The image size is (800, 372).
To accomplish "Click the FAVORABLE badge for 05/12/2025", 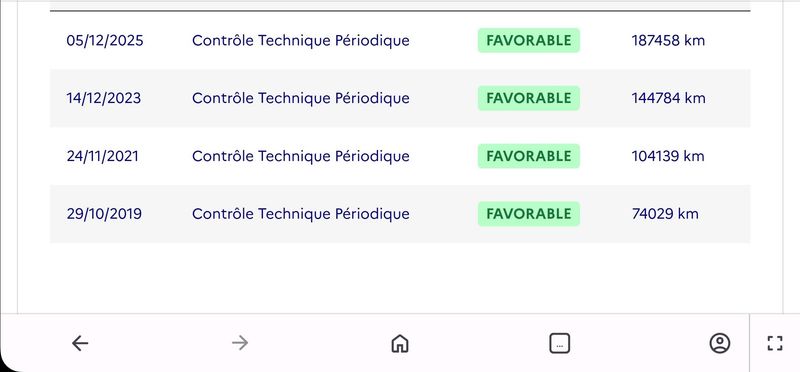I will click(529, 40).
